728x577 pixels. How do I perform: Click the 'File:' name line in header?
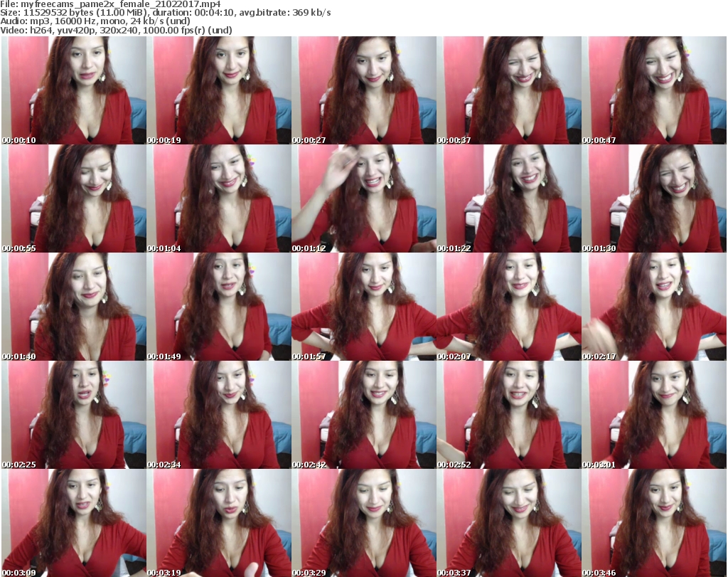click(x=110, y=4)
